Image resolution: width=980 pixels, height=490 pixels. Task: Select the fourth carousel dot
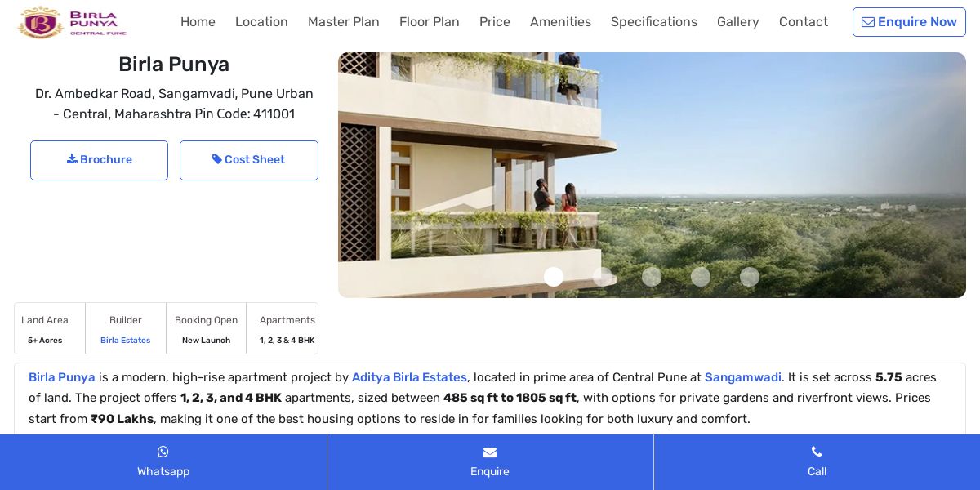tap(701, 277)
